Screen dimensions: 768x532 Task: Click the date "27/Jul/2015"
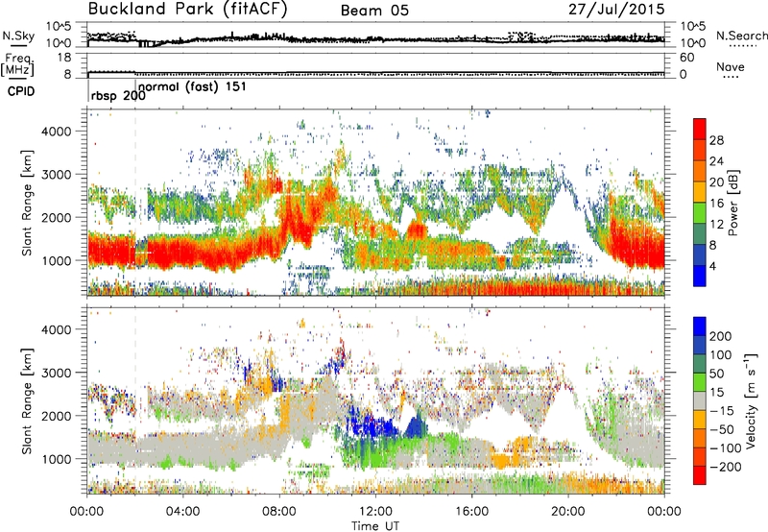(616, 9)
